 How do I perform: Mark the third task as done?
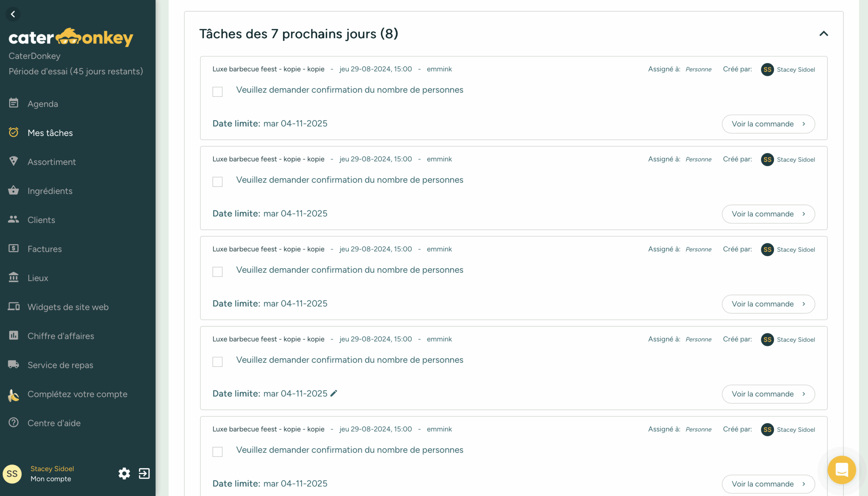pyautogui.click(x=218, y=271)
